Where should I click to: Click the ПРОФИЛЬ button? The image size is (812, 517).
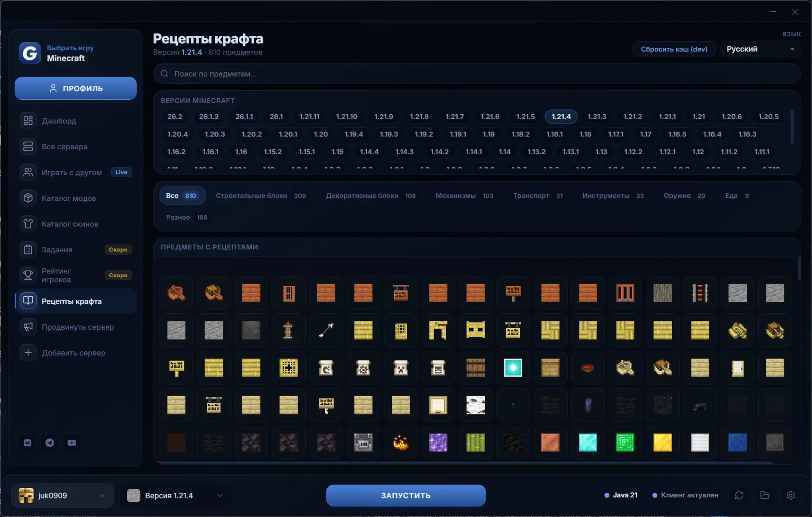coord(76,88)
